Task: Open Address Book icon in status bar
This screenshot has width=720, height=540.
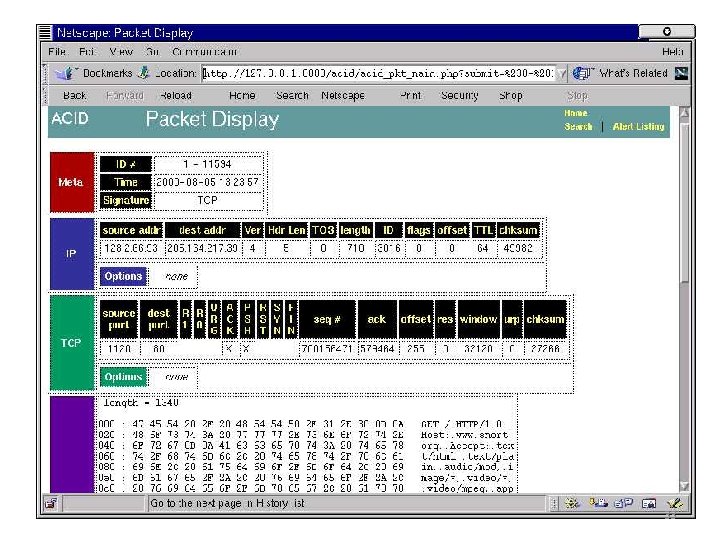Action: coord(649,504)
